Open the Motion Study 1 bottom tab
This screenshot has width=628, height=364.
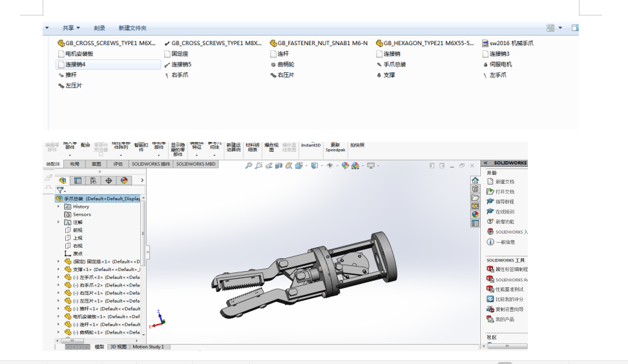[148, 347]
